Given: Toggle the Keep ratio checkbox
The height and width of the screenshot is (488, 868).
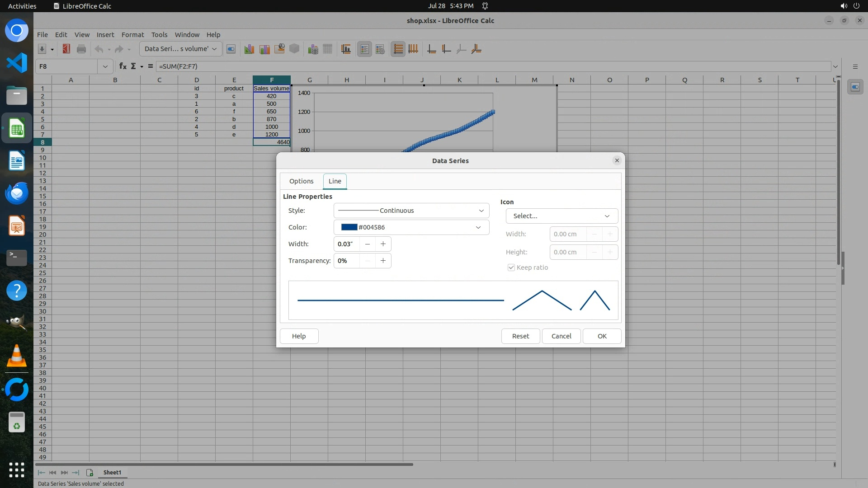Looking at the screenshot, I should (511, 267).
